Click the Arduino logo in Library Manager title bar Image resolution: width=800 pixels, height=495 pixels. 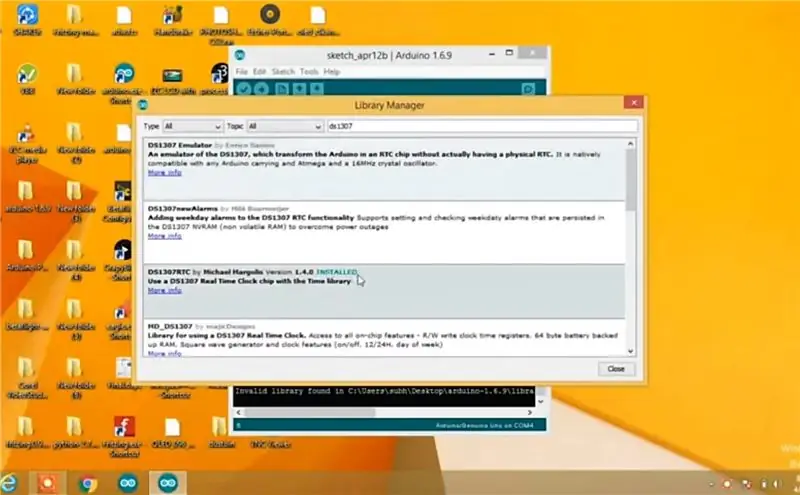[x=143, y=105]
